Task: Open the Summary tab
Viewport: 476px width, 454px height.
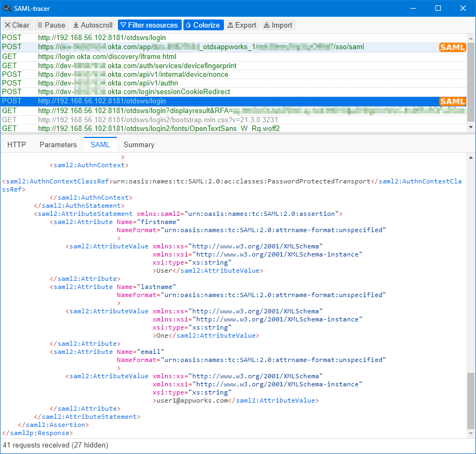Action: (138, 144)
